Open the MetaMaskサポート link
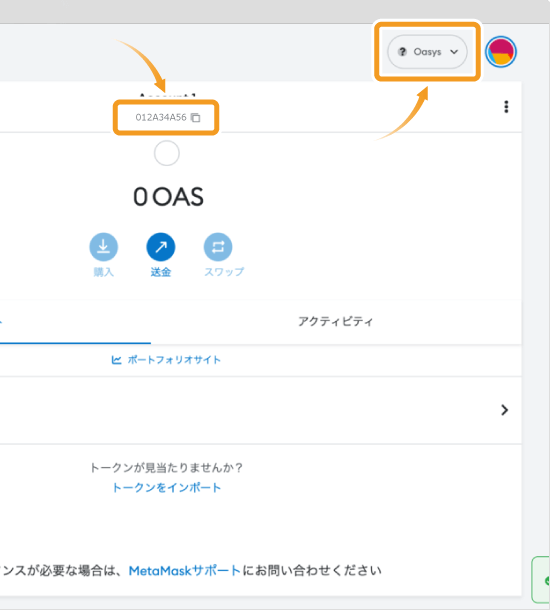 [184, 571]
